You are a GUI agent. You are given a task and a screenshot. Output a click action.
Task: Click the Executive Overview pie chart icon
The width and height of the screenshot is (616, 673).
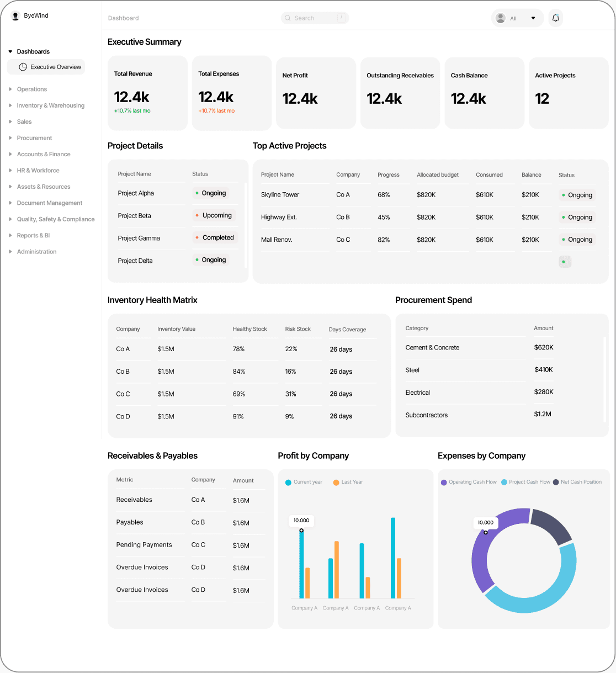tap(23, 67)
